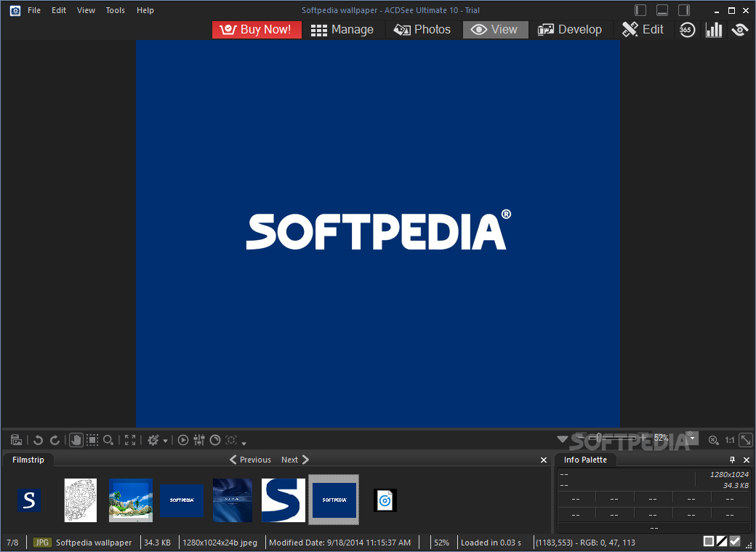This screenshot has height=552, width=756.
Task: Select the blue circle icon file thumbnail
Action: (x=385, y=500)
